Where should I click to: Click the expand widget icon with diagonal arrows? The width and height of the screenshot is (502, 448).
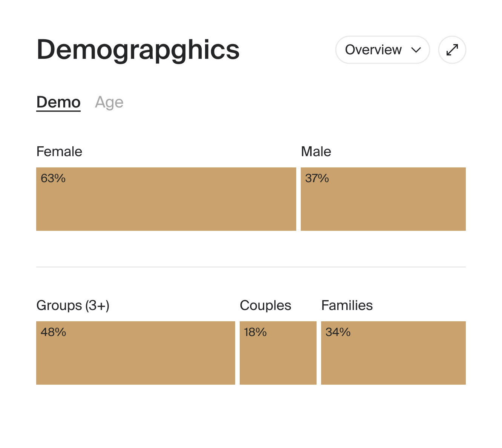[452, 49]
